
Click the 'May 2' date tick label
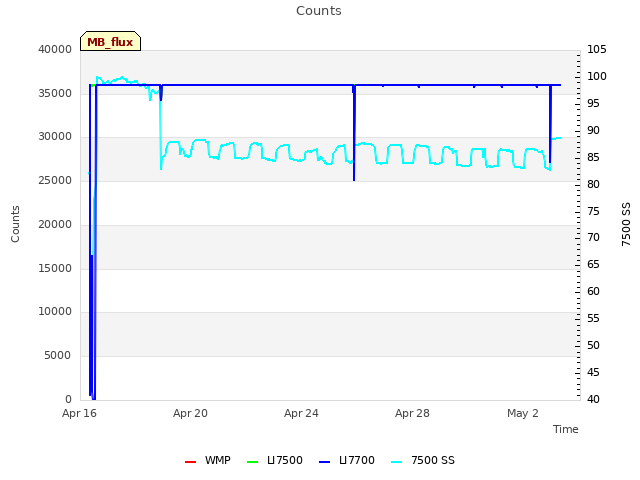point(523,413)
